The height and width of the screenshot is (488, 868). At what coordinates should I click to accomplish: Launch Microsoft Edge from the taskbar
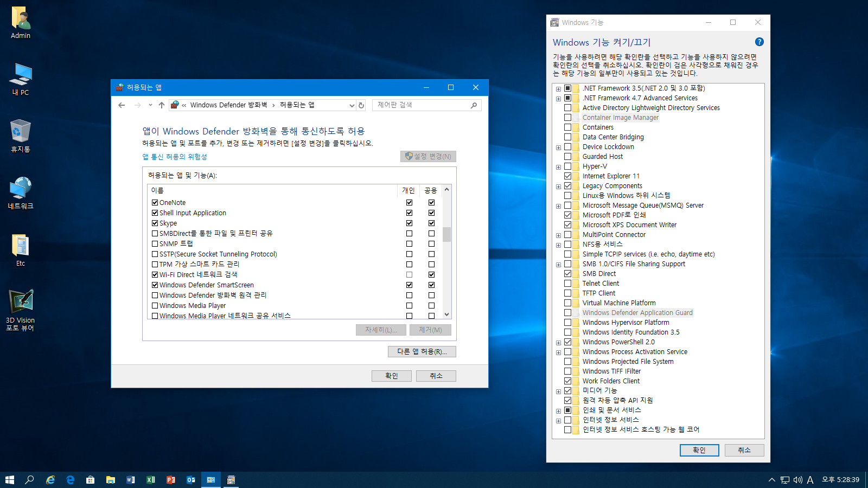point(71,480)
